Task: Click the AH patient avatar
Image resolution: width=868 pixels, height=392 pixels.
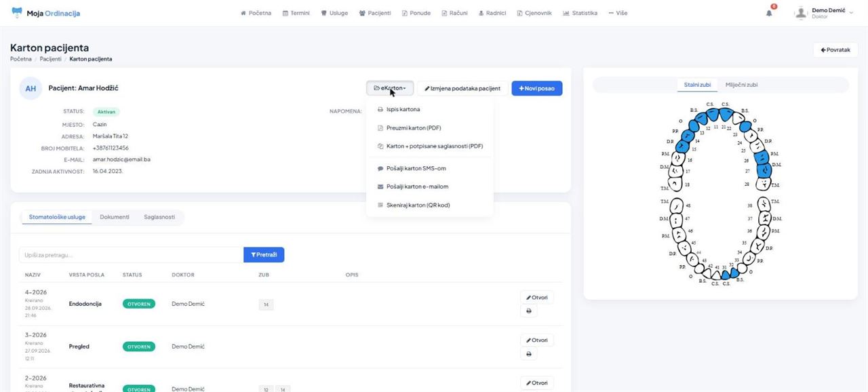Action: point(31,88)
